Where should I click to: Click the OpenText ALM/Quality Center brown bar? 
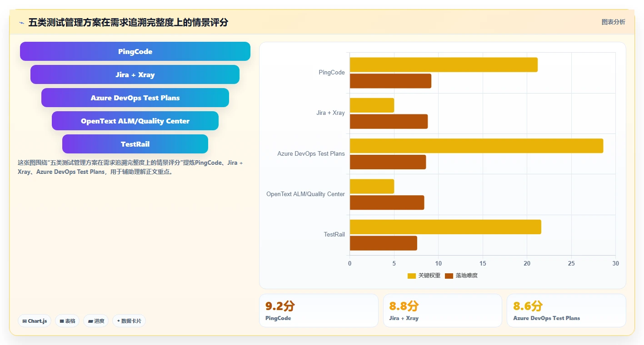pos(387,202)
